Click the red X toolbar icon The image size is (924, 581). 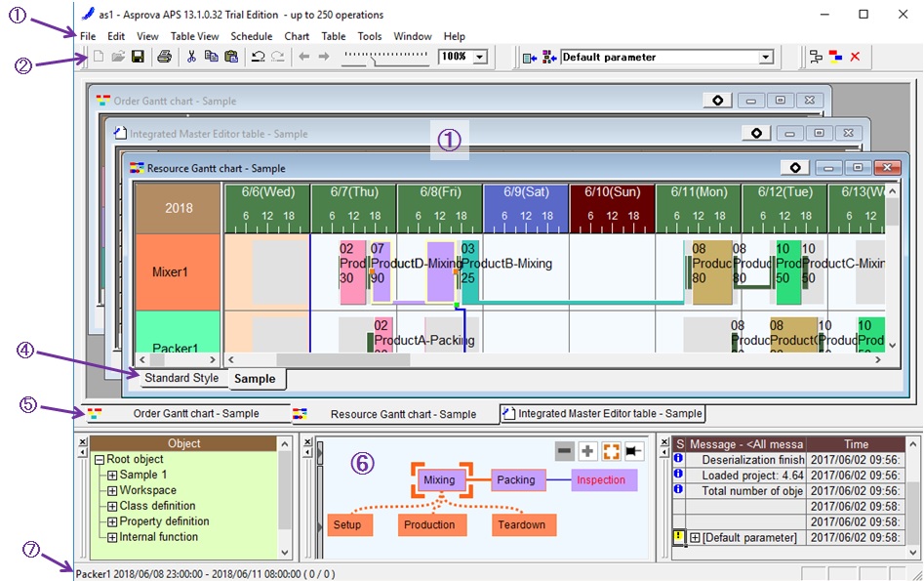click(x=855, y=57)
